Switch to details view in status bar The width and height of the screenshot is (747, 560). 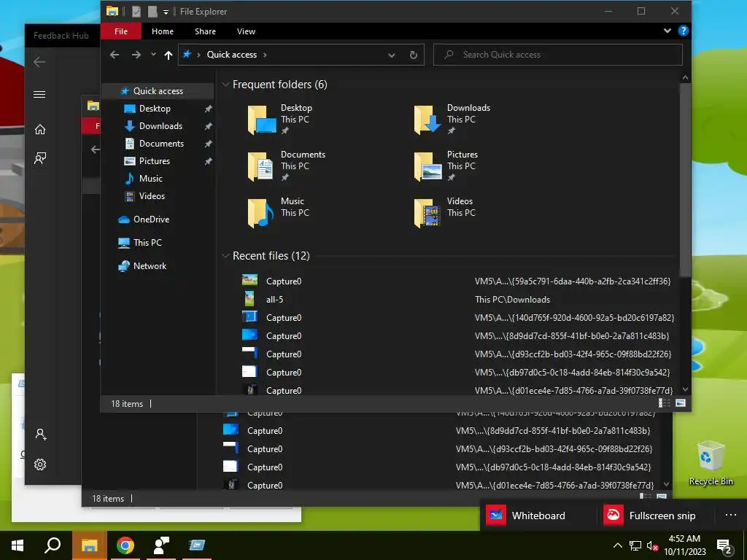coord(664,403)
